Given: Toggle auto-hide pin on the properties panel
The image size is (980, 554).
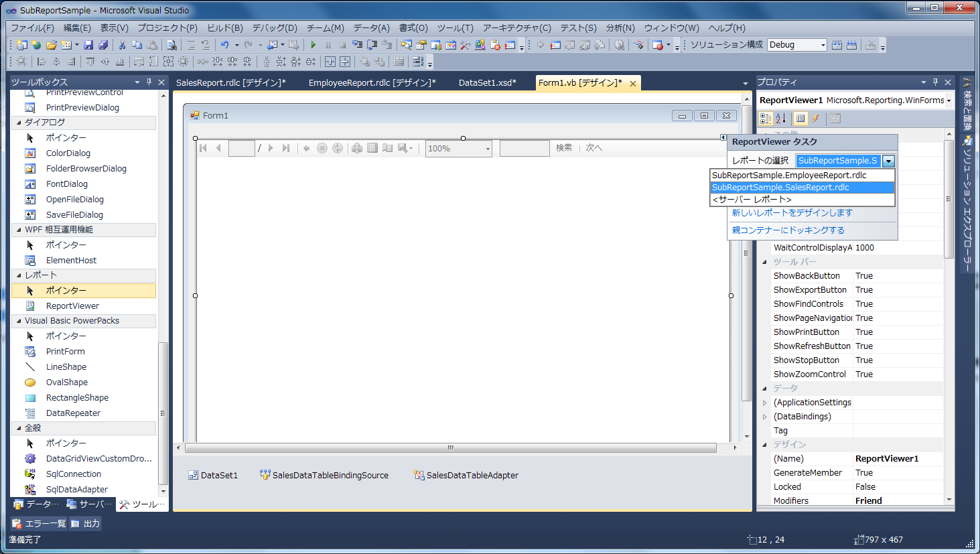Looking at the screenshot, I should [935, 82].
